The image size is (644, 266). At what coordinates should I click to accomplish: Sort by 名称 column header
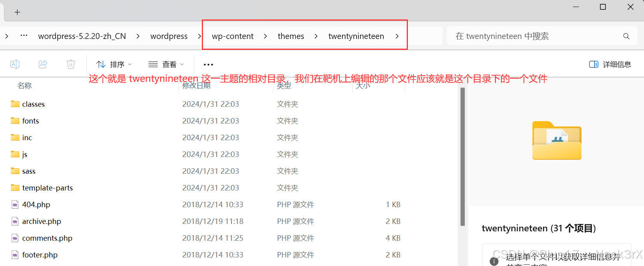click(25, 85)
